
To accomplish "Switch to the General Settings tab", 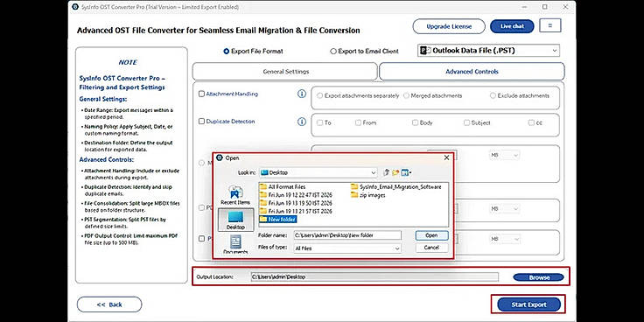I will [x=285, y=72].
